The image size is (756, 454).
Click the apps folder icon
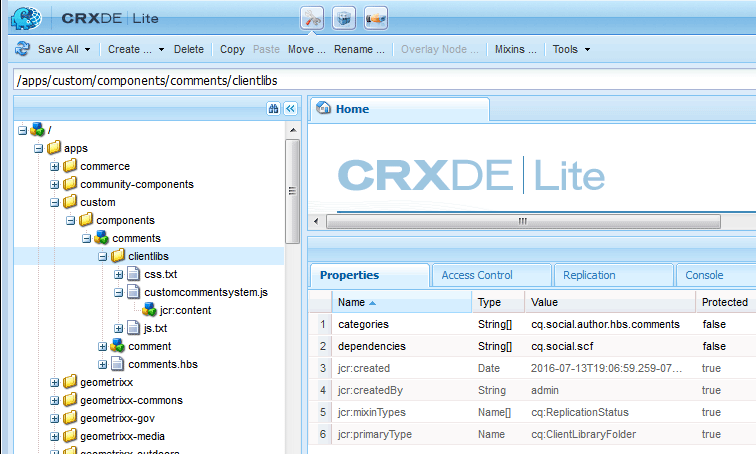54,147
